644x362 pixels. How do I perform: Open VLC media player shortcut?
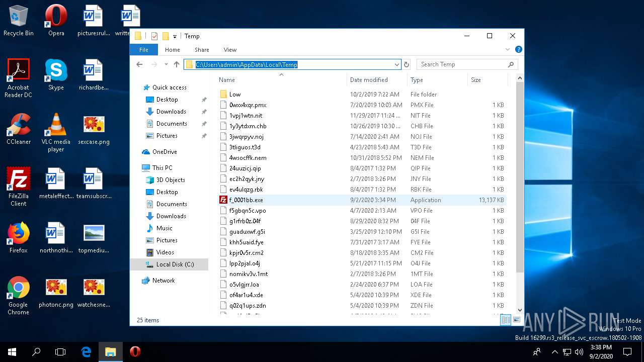pos(56,132)
